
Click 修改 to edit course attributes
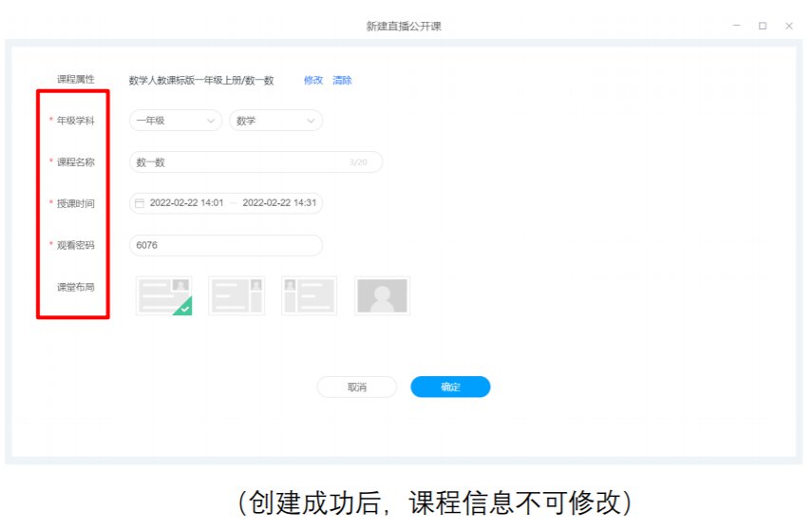[x=313, y=81]
